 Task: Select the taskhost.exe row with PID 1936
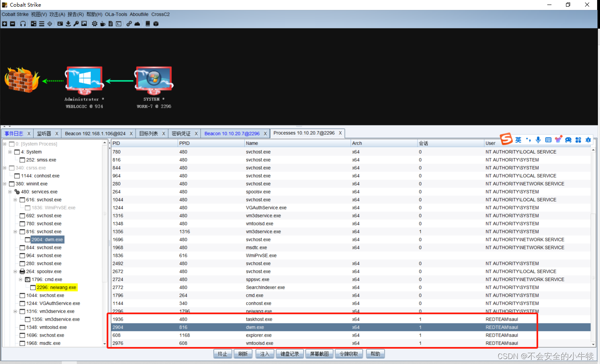pyautogui.click(x=351, y=320)
